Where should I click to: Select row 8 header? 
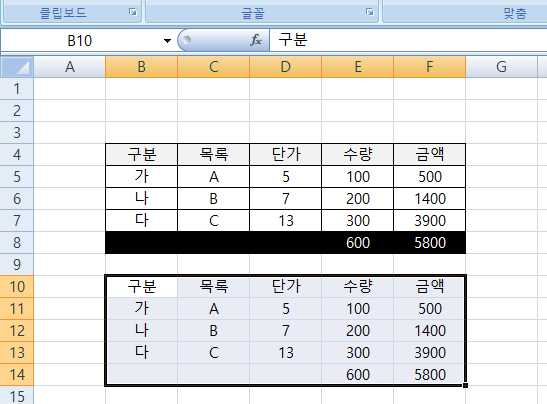point(17,242)
